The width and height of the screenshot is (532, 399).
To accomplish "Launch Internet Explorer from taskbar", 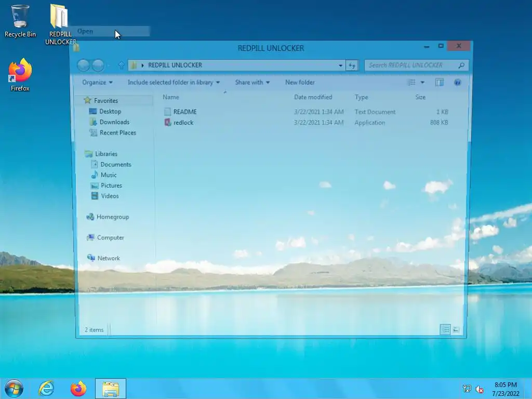I will tap(46, 389).
